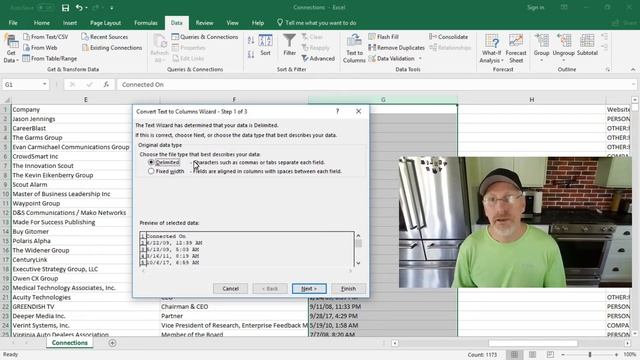
Task: Click Remove Duplicates
Action: (x=396, y=48)
